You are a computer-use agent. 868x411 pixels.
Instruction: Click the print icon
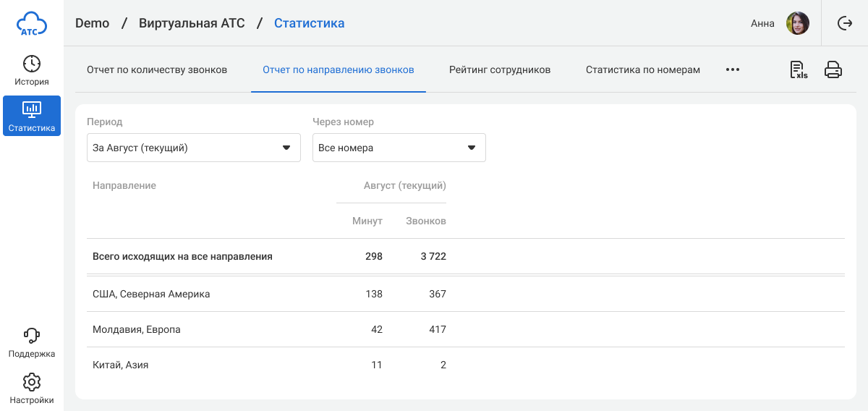(x=833, y=70)
